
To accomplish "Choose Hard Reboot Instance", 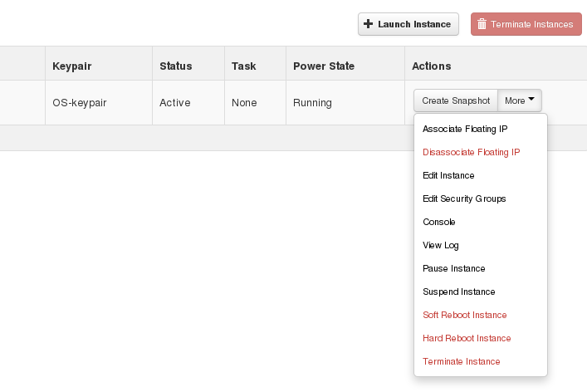I will pyautogui.click(x=467, y=339).
